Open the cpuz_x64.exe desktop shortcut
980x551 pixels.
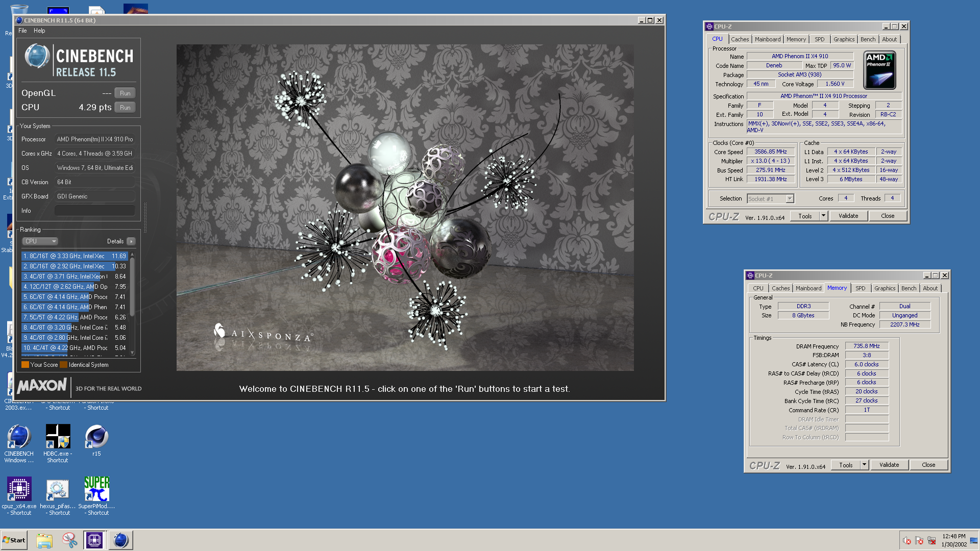(19, 495)
